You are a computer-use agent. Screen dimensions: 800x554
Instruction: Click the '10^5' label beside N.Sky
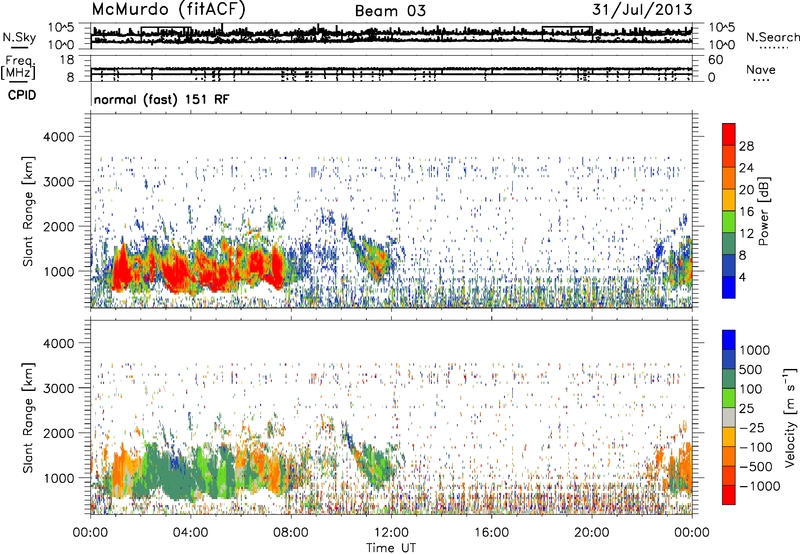[61, 27]
